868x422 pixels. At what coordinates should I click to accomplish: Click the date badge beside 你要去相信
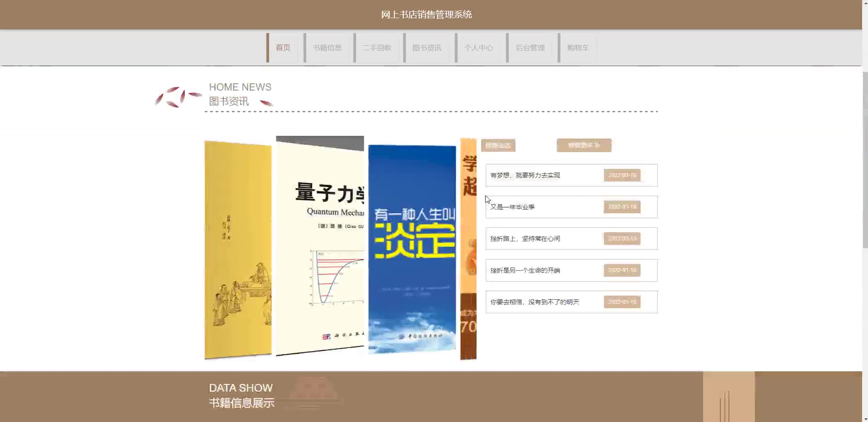pos(622,302)
